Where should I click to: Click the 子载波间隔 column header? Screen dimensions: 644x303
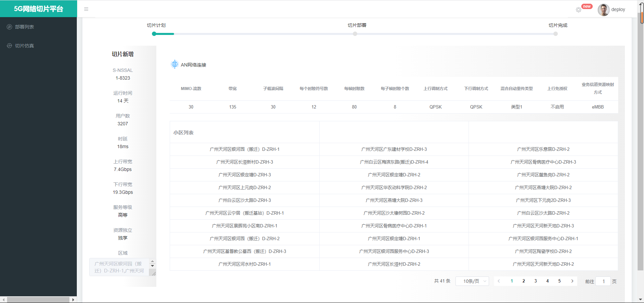273,89
